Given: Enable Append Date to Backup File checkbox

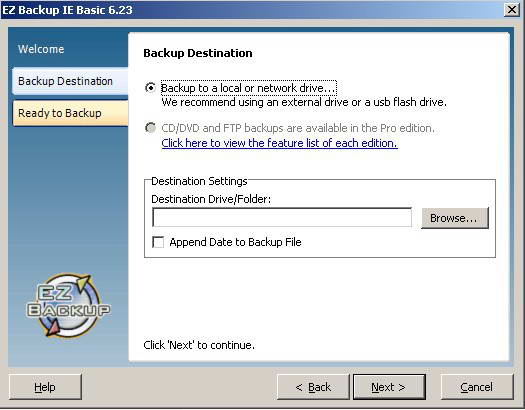Looking at the screenshot, I should (x=158, y=242).
